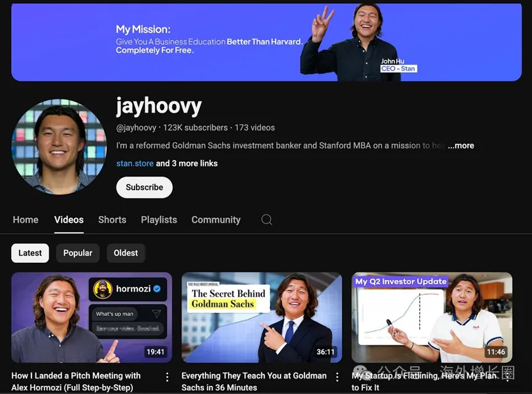Subscribe to the jayhoovy channel

point(144,187)
